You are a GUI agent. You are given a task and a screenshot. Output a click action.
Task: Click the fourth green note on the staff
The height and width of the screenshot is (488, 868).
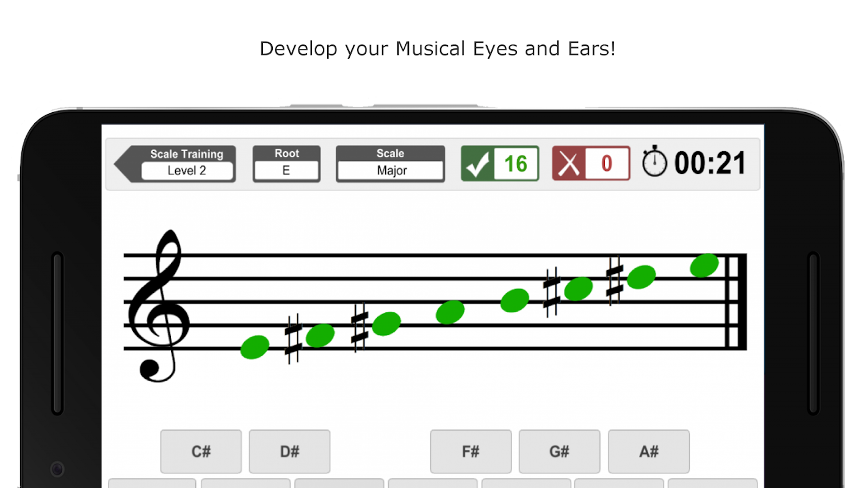(x=450, y=312)
